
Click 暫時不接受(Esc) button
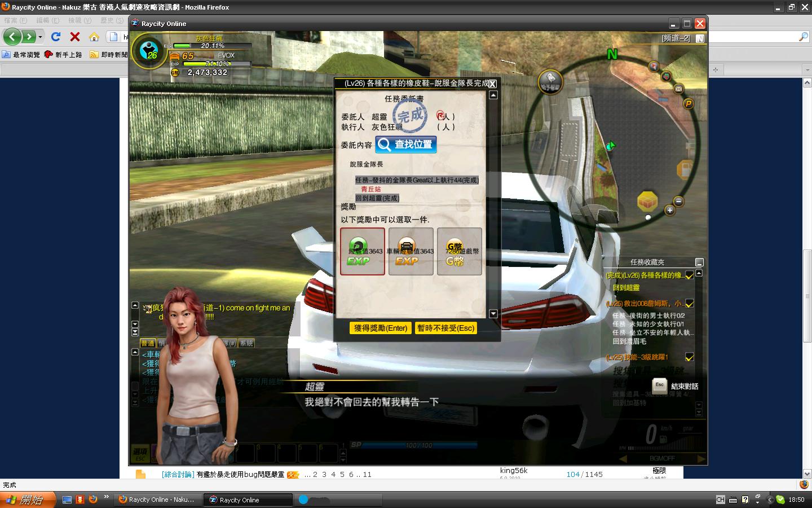coord(445,328)
